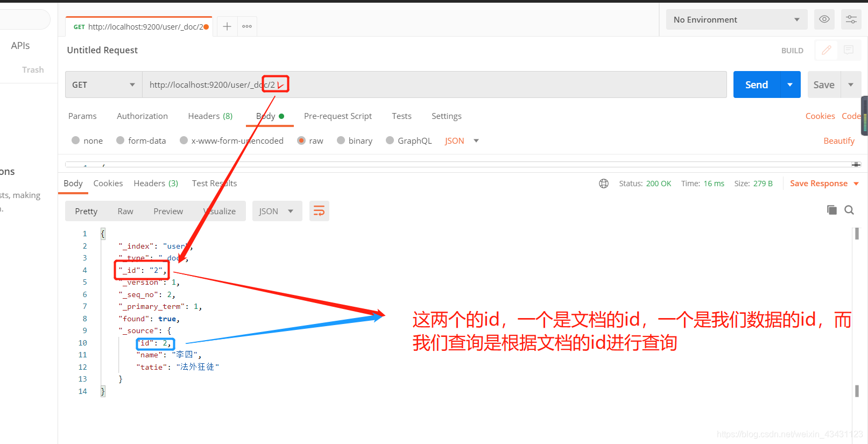Select the none body type radio

(76, 140)
